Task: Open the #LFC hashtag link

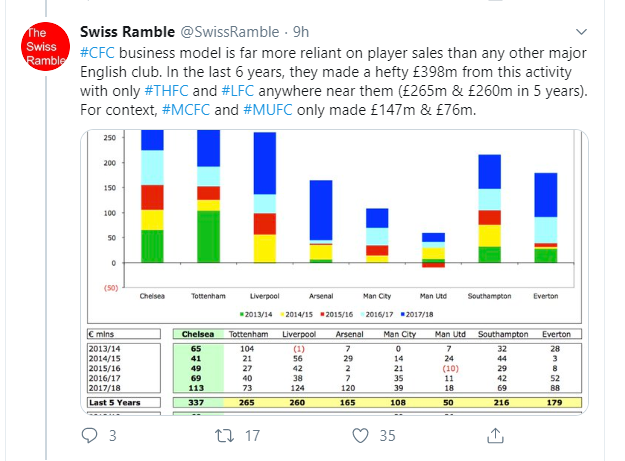Action: click(x=238, y=91)
